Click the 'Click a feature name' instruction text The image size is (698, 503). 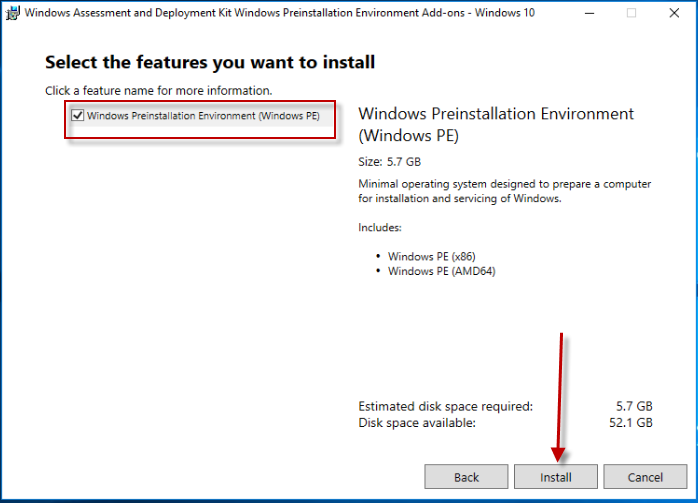pos(158,90)
